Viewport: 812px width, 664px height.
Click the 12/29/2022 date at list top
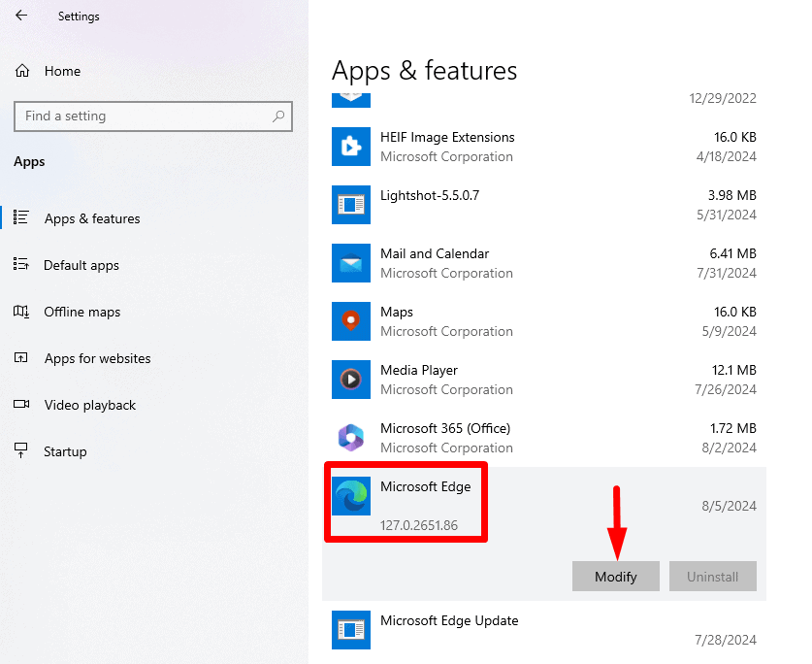pyautogui.click(x=723, y=98)
